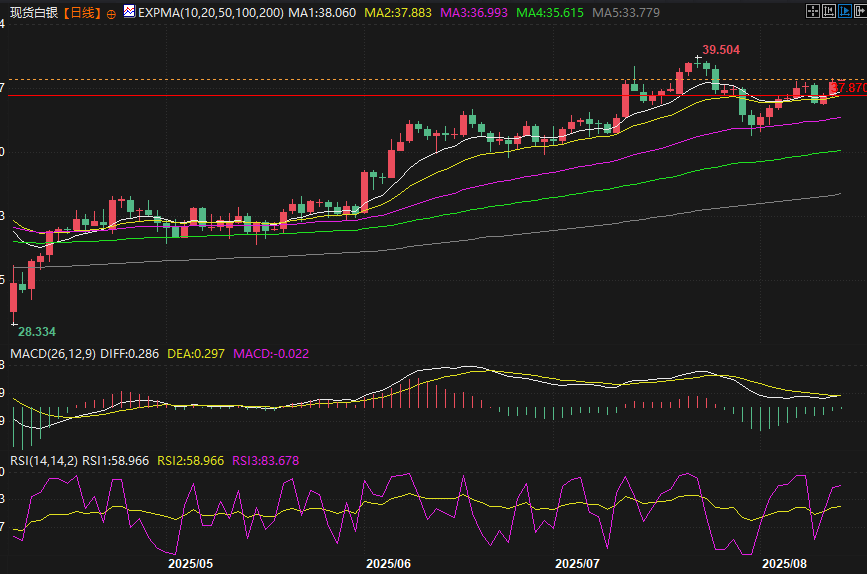
Task: Click the DEA:0.297 value
Action: (196, 354)
